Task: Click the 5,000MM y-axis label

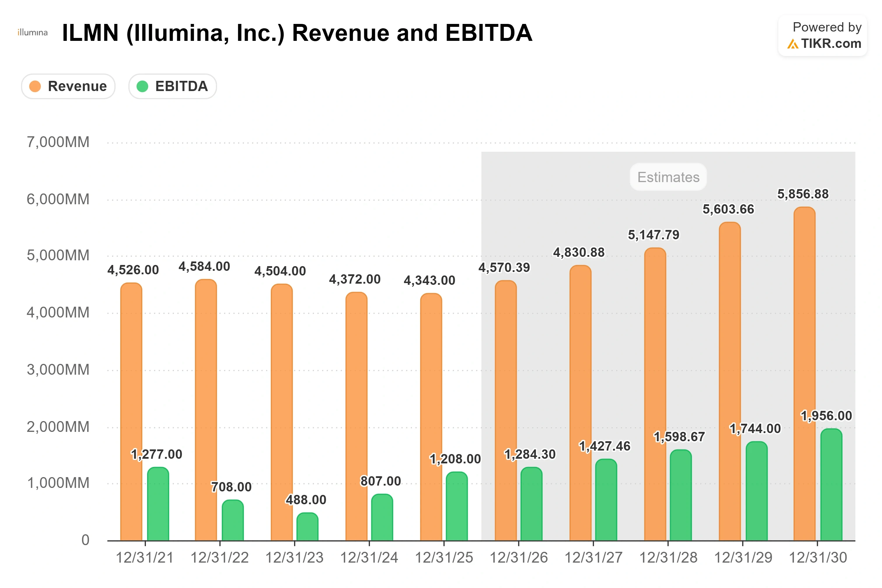Action: (58, 256)
